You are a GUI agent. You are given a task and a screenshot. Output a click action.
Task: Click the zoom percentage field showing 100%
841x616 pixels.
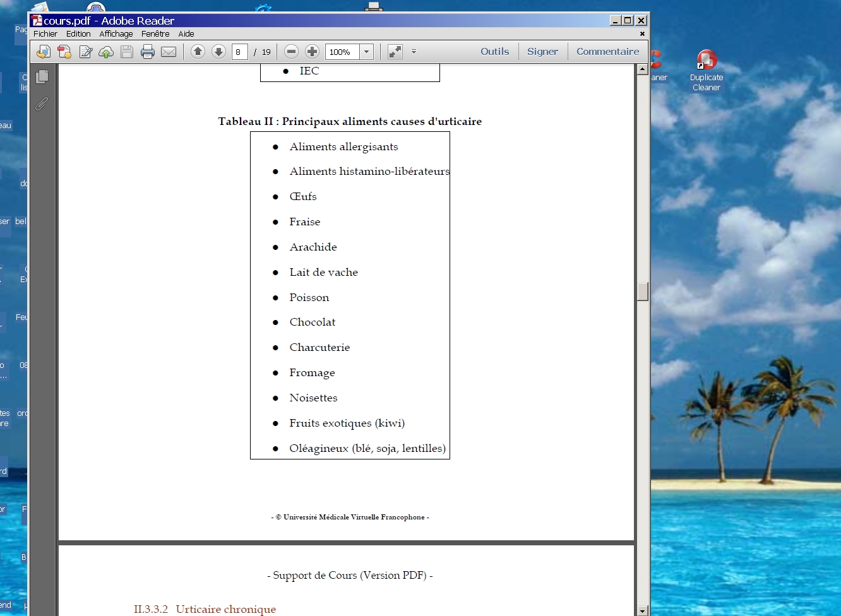(342, 52)
